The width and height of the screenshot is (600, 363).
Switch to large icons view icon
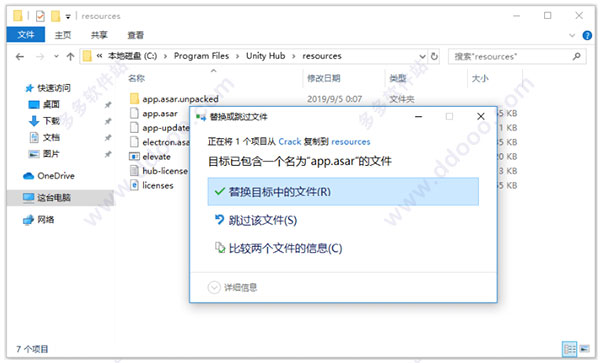coord(585,349)
